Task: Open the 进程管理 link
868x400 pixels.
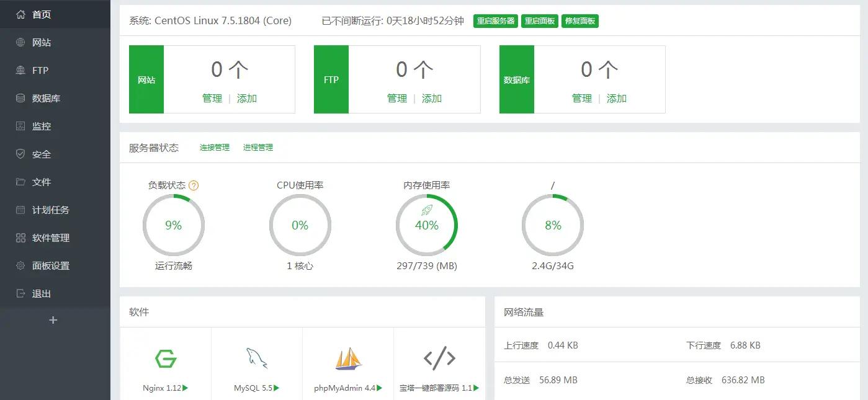Action: pyautogui.click(x=258, y=148)
